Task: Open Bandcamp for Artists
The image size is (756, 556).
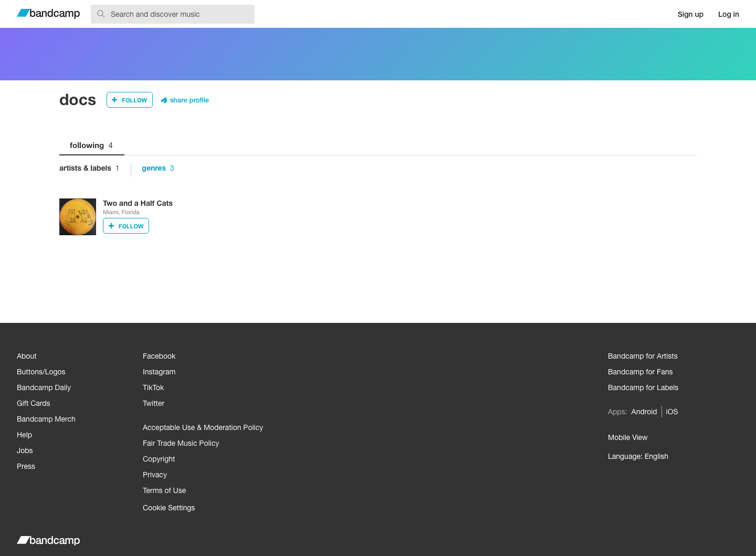Action: (x=643, y=356)
